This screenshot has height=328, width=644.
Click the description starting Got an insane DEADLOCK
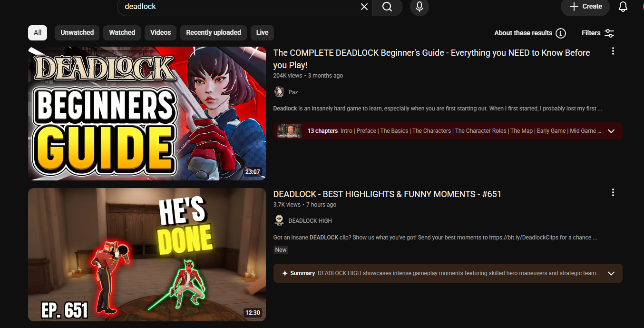pyautogui.click(x=435, y=238)
